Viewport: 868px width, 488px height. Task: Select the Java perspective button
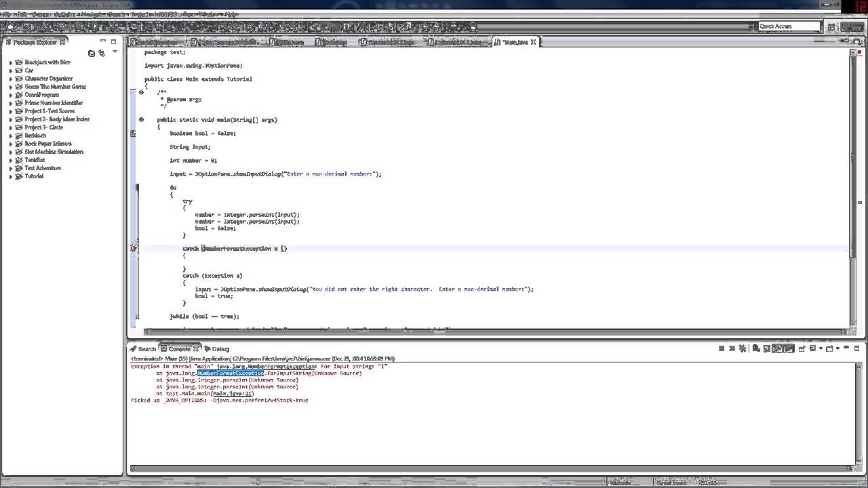coord(852,26)
